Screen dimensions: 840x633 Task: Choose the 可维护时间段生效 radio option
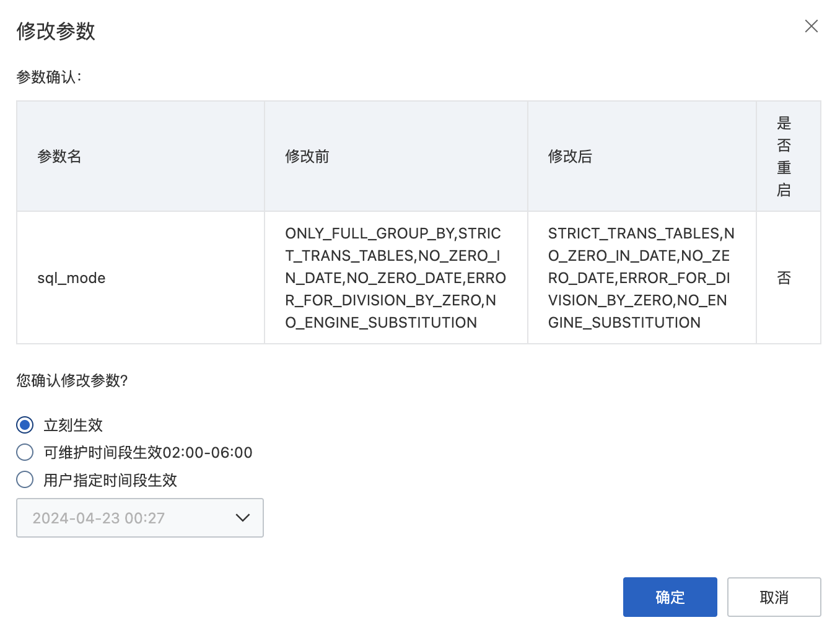(25, 452)
